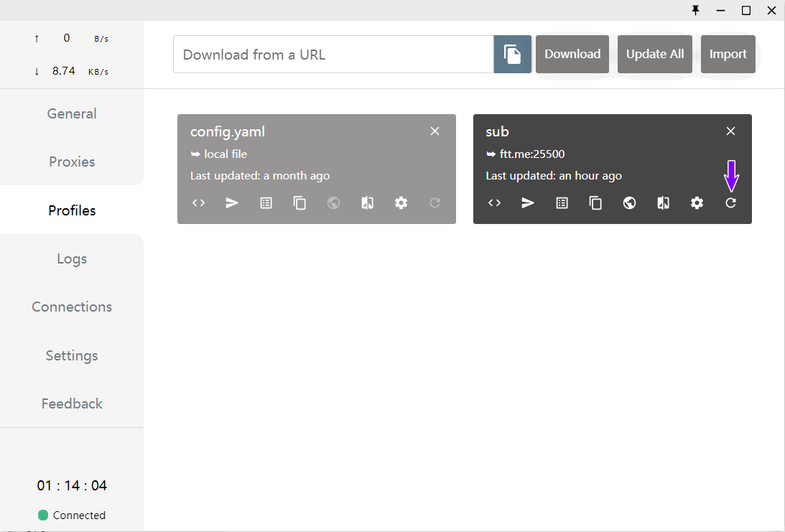785x532 pixels.
Task: Open settings gear of sub profile
Action: (697, 203)
